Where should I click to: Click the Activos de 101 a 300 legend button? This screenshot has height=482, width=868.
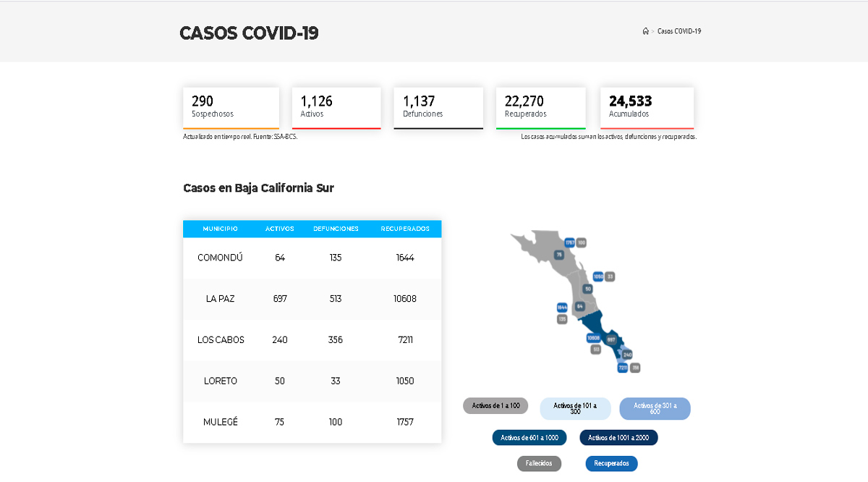coord(575,408)
